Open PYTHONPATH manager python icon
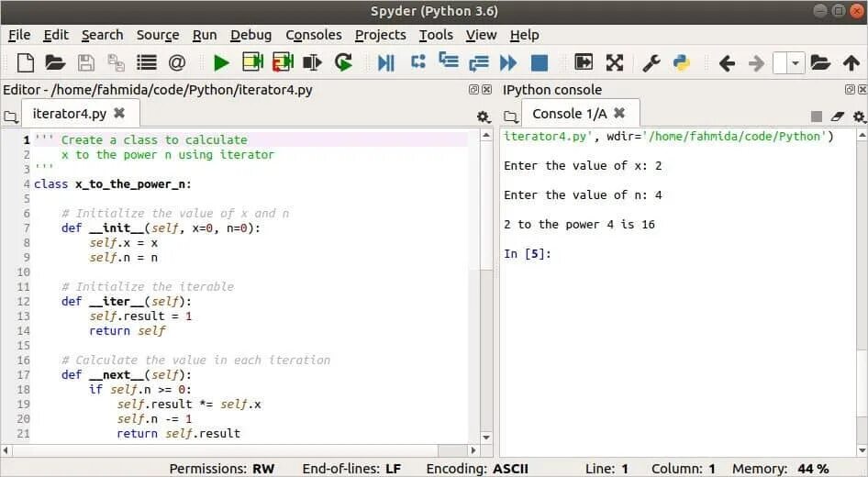Viewport: 868px width, 477px height. click(682, 62)
